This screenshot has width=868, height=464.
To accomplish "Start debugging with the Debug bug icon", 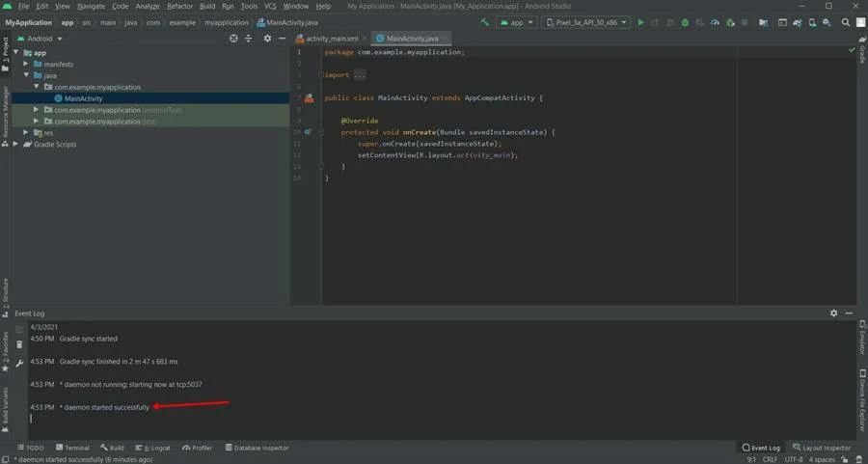I will (685, 22).
